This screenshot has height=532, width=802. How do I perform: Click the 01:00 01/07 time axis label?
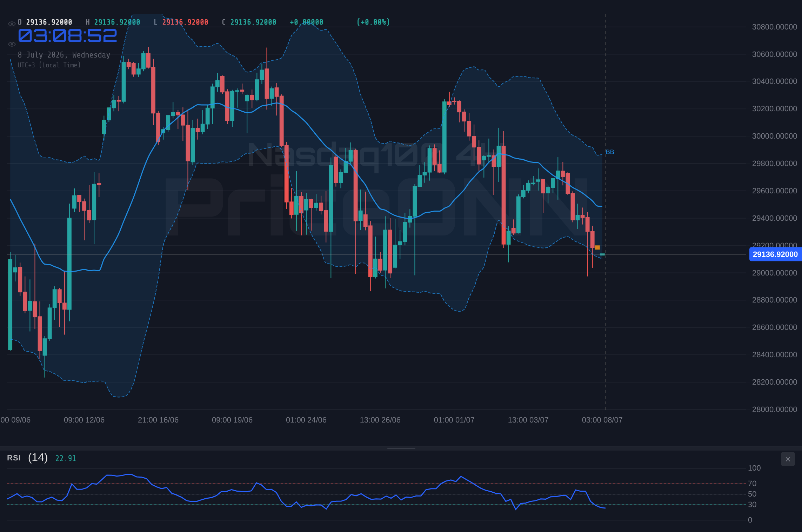pyautogui.click(x=454, y=420)
